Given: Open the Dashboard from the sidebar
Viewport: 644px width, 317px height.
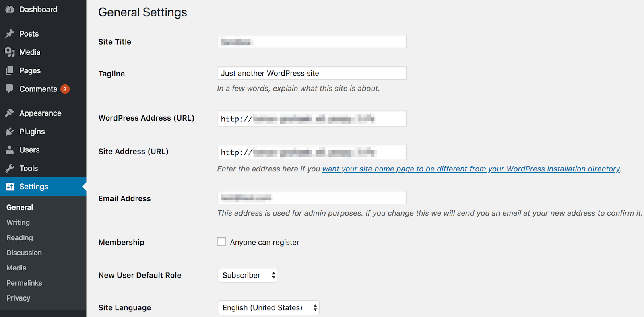Looking at the screenshot, I should (10, 9).
